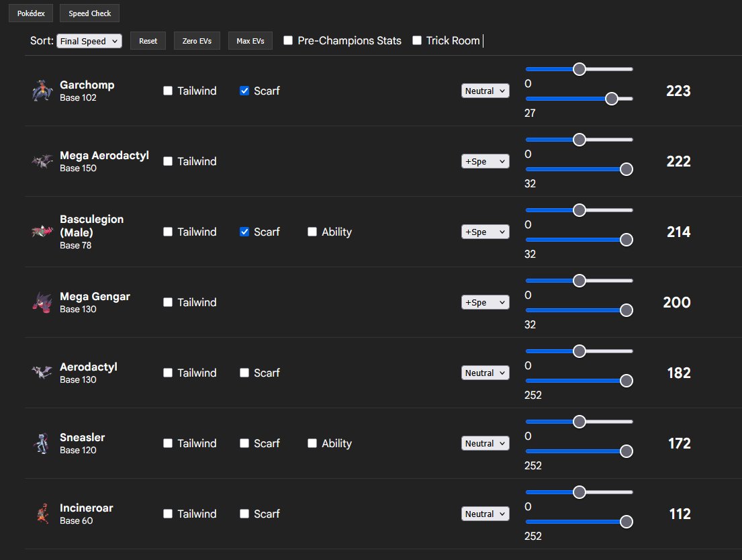Click the Sneasler sprite icon

click(42, 443)
